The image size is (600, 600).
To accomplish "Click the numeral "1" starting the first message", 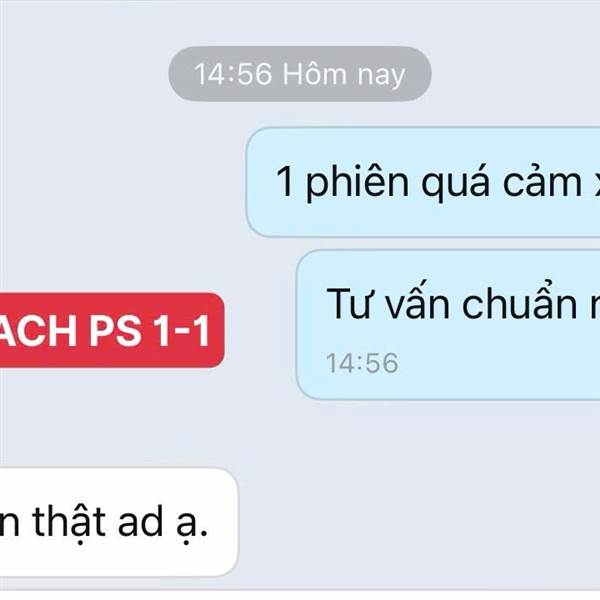I will point(285,181).
